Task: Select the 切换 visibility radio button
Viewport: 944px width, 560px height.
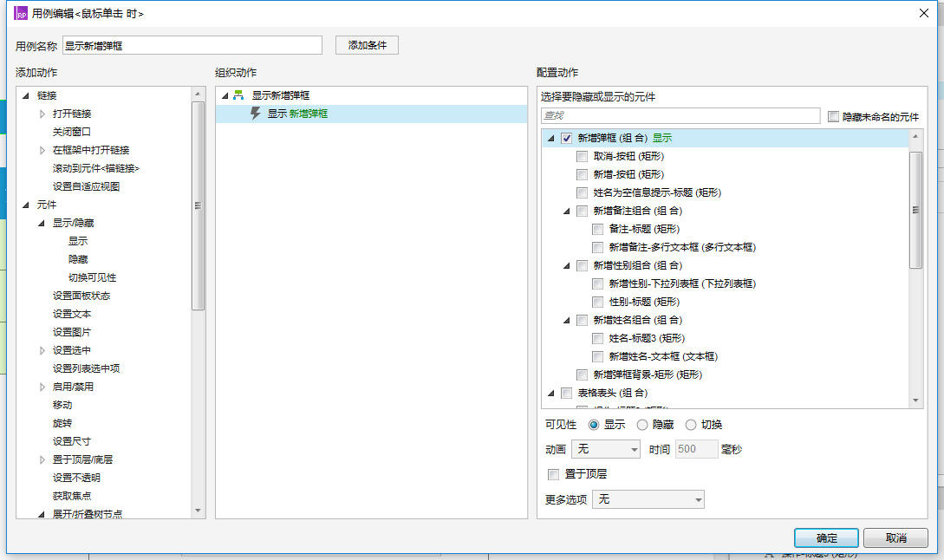Action: tap(691, 425)
